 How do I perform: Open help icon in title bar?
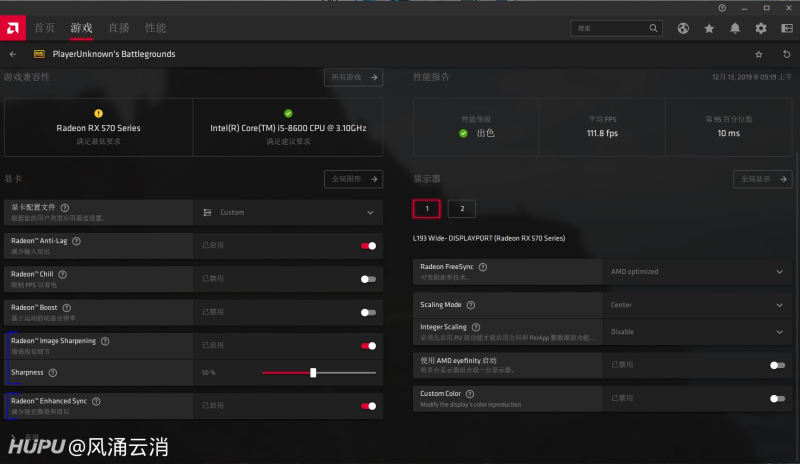722,8
